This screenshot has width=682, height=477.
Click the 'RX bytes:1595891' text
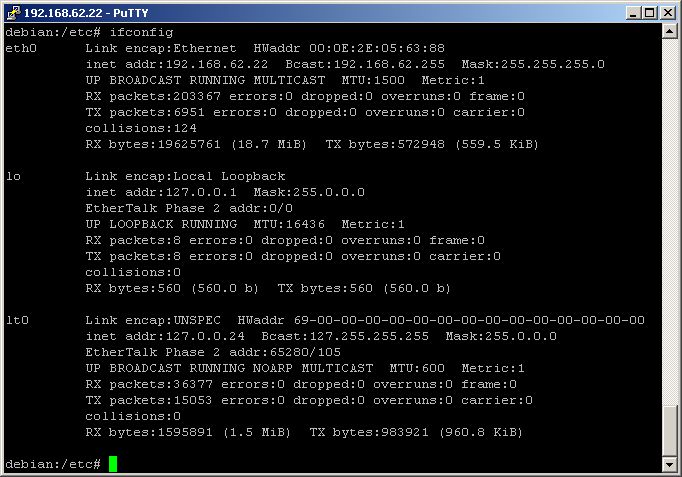click(x=149, y=432)
